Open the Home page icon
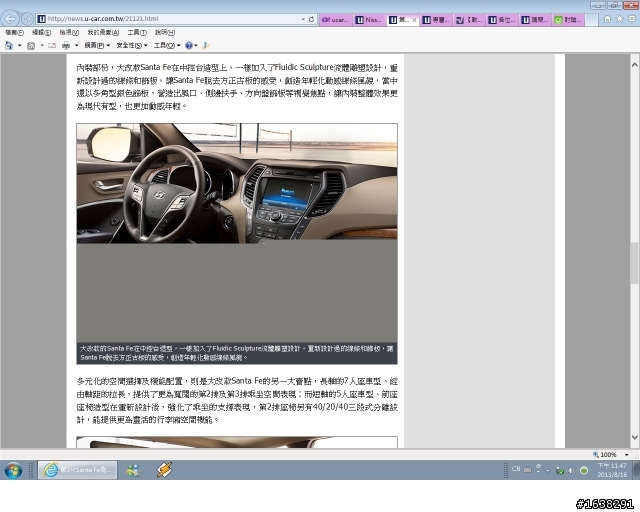The height and width of the screenshot is (512, 640). coord(607,19)
